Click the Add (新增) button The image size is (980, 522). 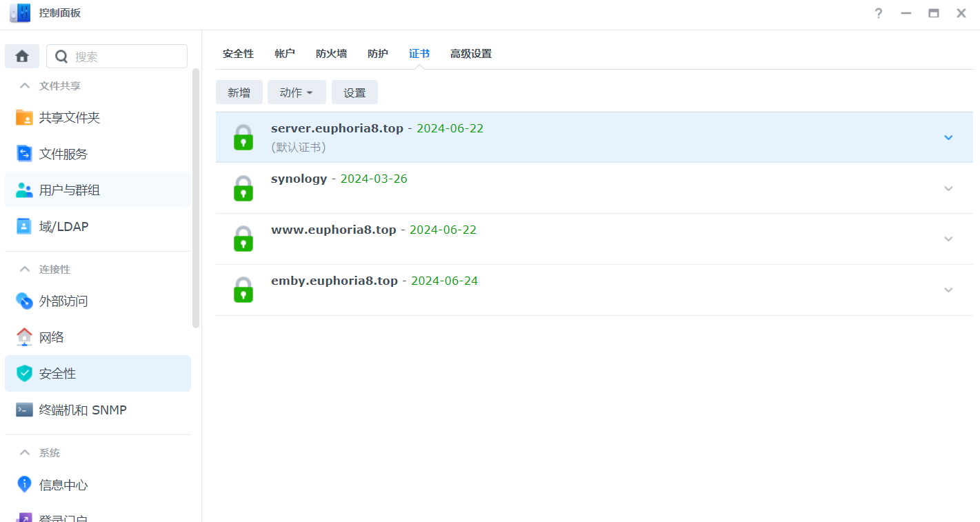(x=239, y=92)
